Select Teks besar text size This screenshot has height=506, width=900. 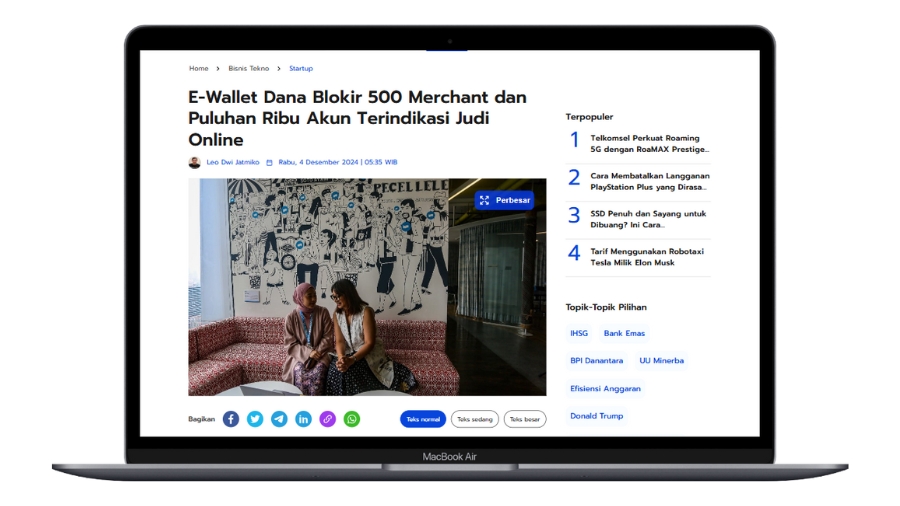point(525,419)
